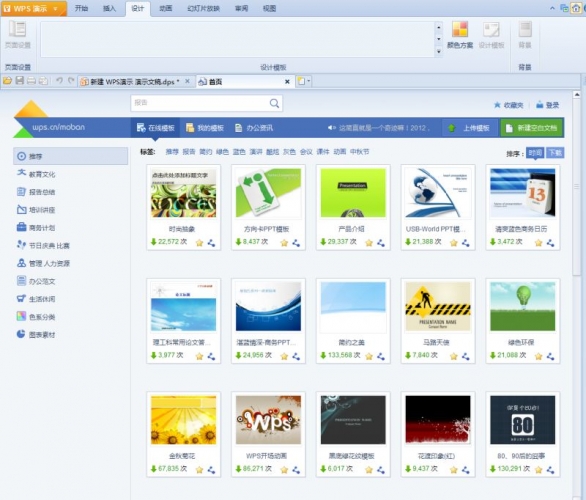Click the 中秋节 tag link
The height and width of the screenshot is (500, 586).
point(360,152)
